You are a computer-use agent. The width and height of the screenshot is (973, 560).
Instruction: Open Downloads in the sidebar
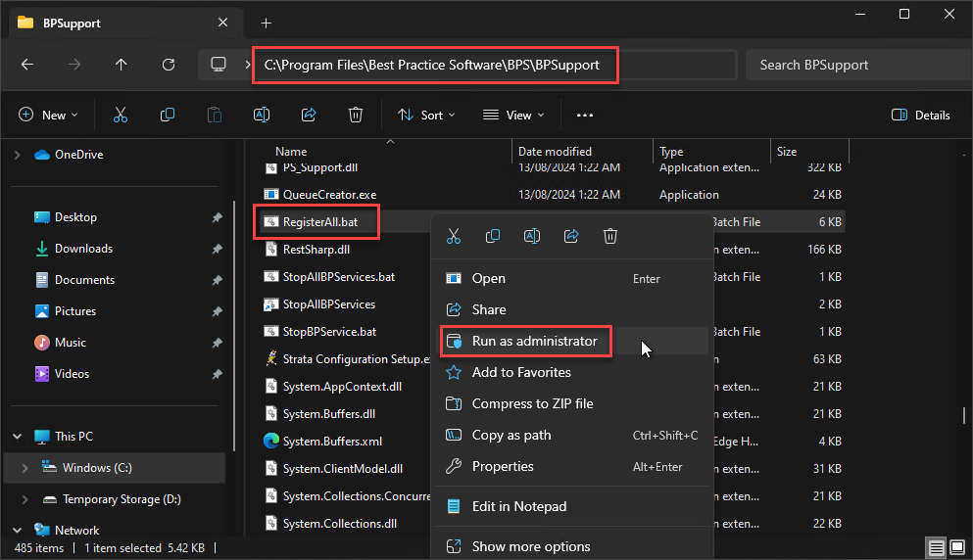pyautogui.click(x=83, y=249)
